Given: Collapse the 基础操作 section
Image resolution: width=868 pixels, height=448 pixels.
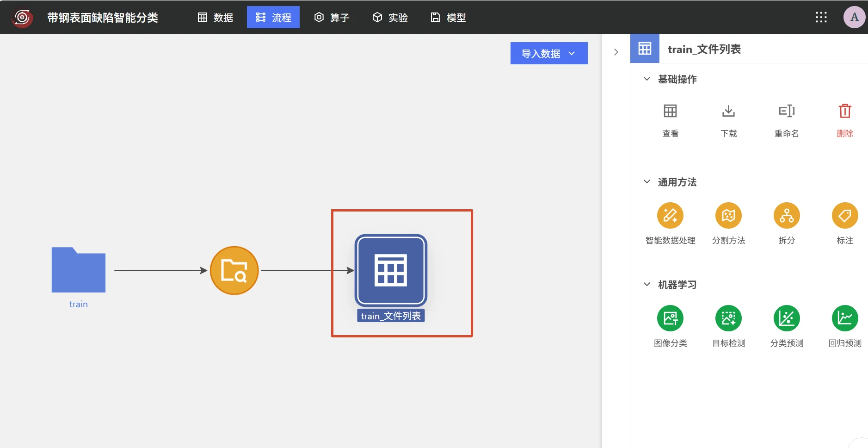Looking at the screenshot, I should 647,79.
